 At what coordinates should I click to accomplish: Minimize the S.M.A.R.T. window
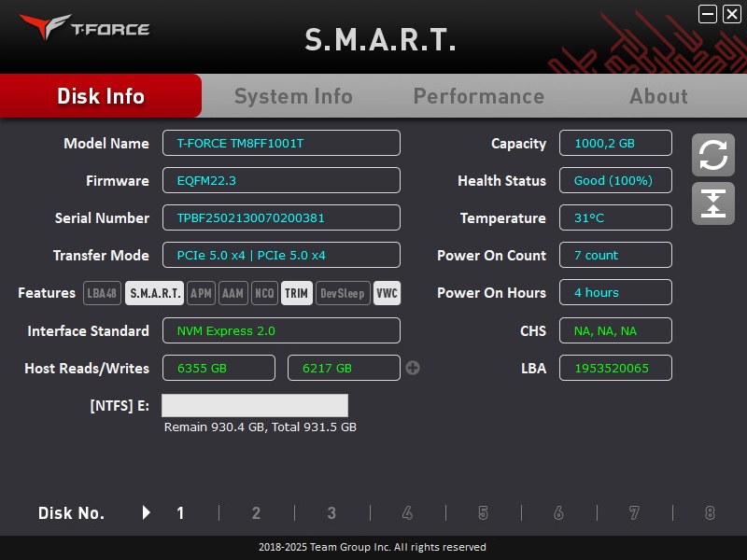coord(708,13)
